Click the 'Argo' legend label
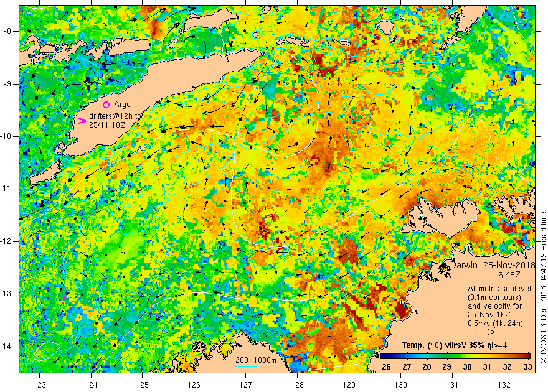548x392 pixels. coord(122,105)
